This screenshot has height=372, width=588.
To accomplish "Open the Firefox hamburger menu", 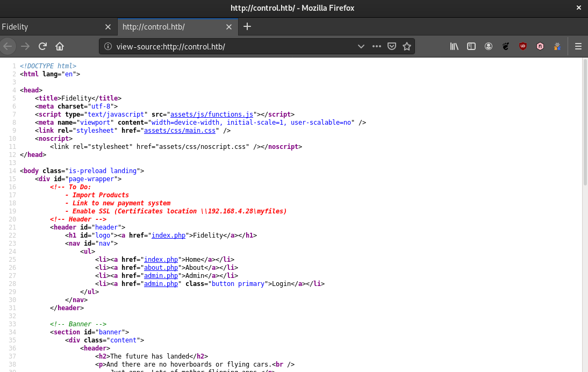I will (578, 46).
